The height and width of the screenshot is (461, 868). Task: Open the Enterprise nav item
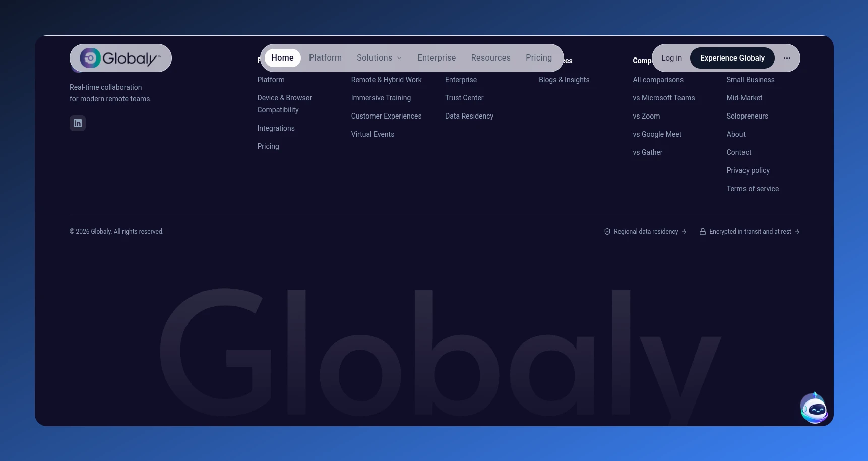[x=437, y=58]
